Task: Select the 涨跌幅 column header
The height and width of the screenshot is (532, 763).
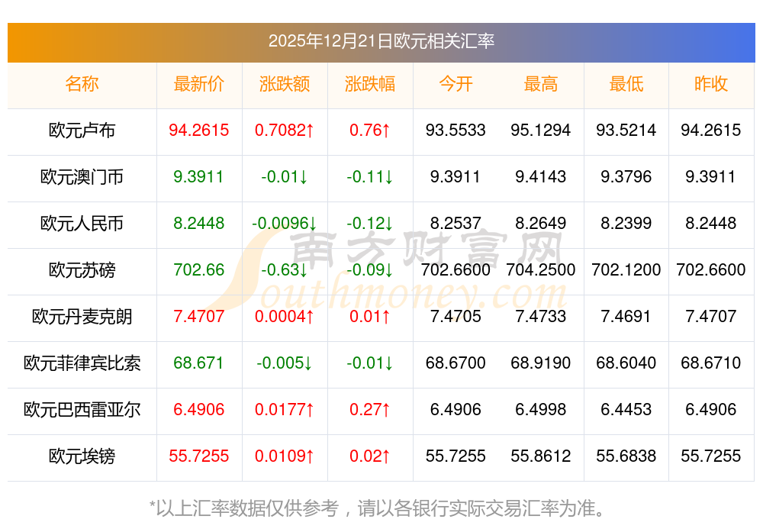Action: coord(370,84)
